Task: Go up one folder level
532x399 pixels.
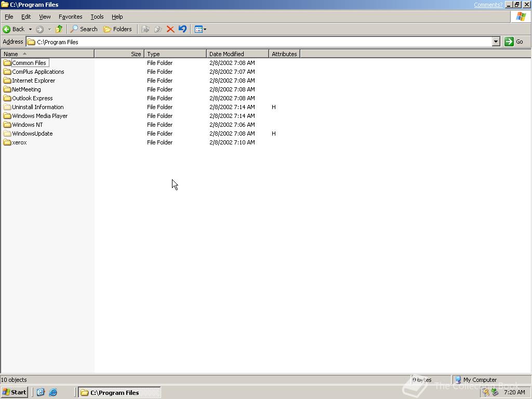Action: (x=59, y=29)
